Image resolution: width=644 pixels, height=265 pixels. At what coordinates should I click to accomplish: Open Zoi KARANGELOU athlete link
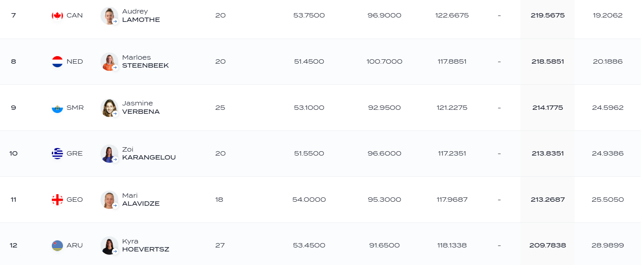pos(149,154)
